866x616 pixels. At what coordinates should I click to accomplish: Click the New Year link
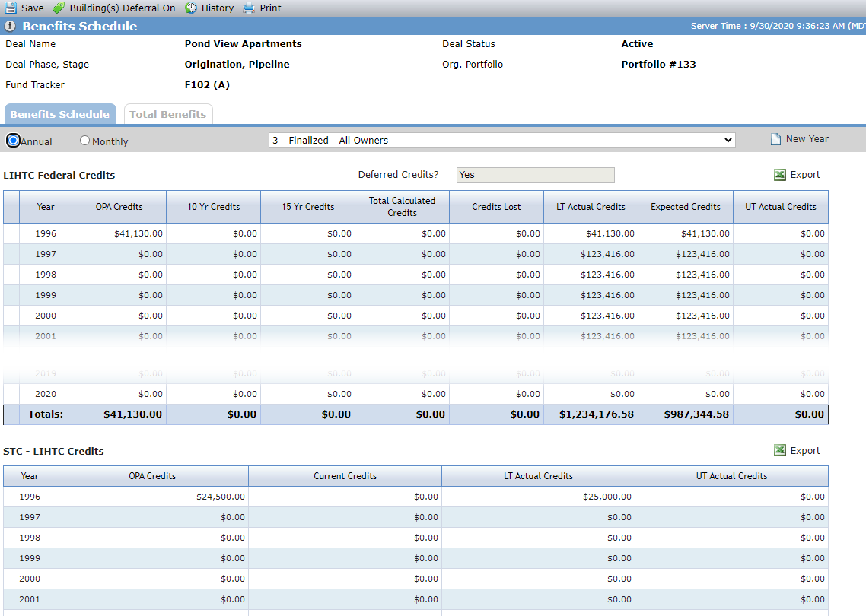[x=807, y=139]
